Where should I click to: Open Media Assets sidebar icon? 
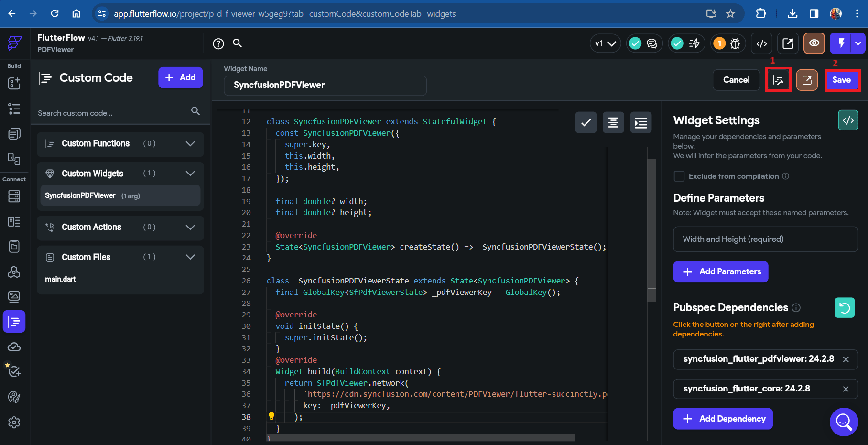(14, 297)
